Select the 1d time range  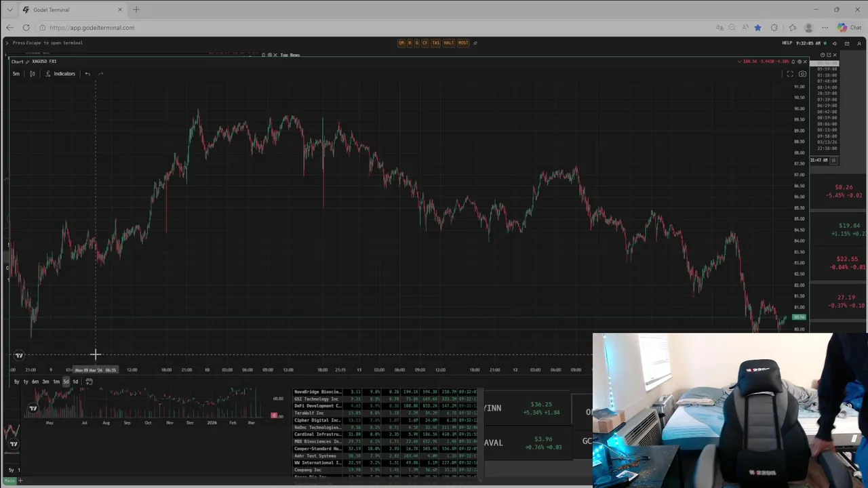pos(75,382)
